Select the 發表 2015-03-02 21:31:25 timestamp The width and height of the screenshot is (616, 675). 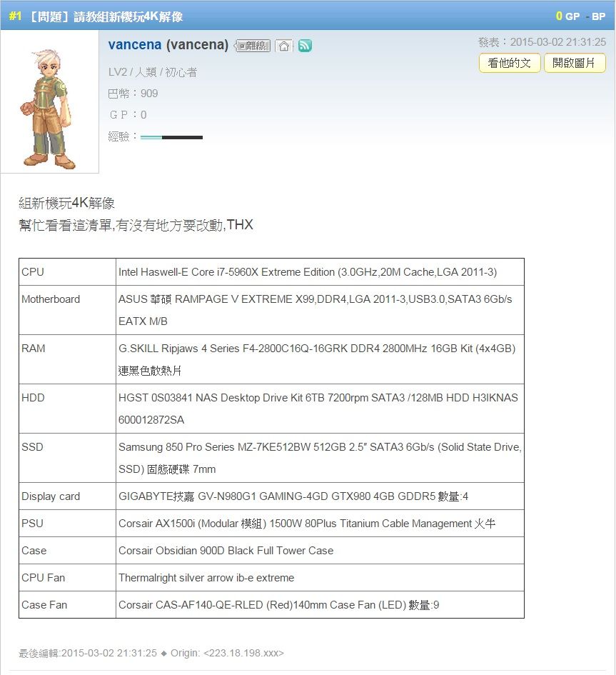542,42
